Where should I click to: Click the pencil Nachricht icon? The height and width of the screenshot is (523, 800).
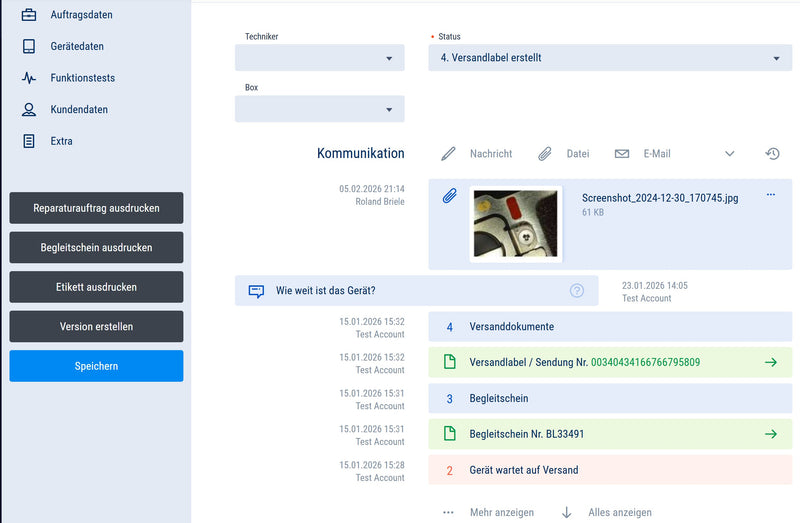(449, 154)
